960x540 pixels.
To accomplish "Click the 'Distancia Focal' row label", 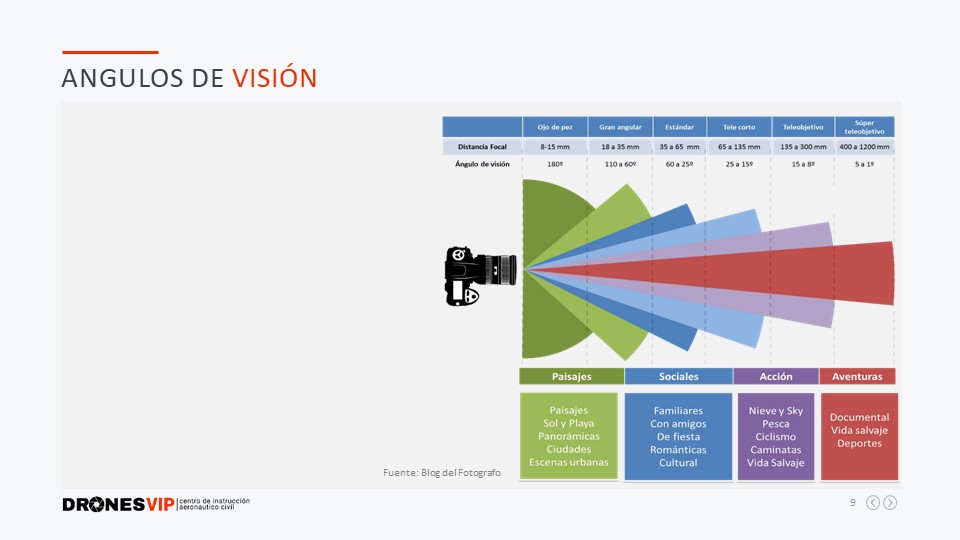I will click(x=482, y=147).
